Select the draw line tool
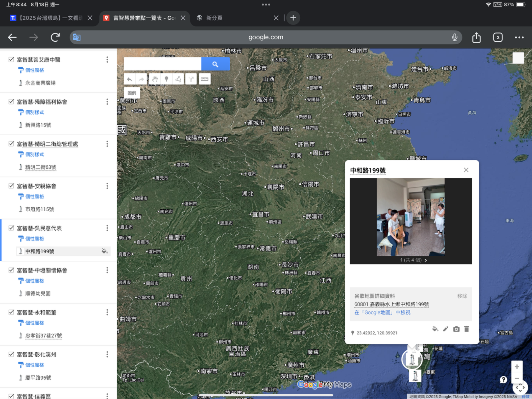Image resolution: width=532 pixels, height=399 pixels. pyautogui.click(x=178, y=79)
